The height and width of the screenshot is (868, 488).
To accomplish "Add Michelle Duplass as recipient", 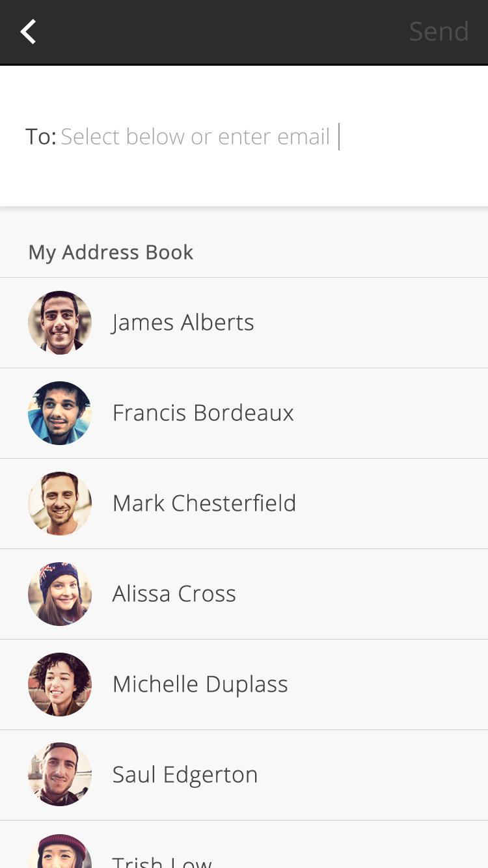I will click(x=200, y=685).
